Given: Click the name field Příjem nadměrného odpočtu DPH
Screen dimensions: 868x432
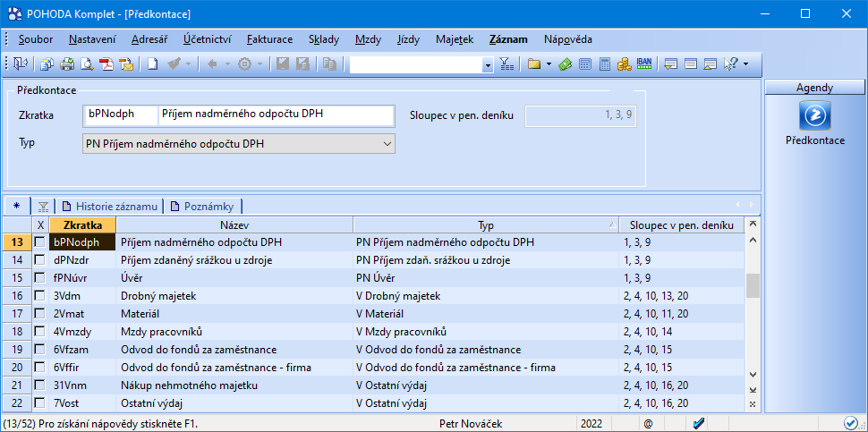Looking at the screenshot, I should [277, 115].
